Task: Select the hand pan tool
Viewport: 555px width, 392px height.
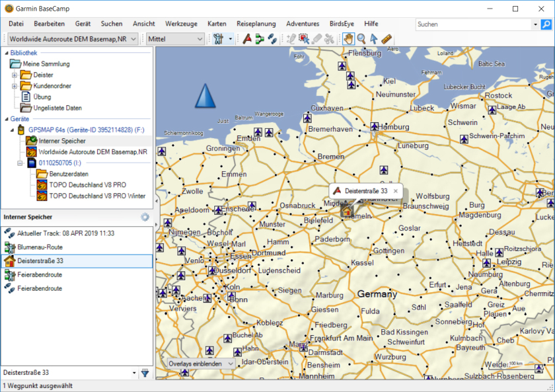Action: click(x=348, y=39)
